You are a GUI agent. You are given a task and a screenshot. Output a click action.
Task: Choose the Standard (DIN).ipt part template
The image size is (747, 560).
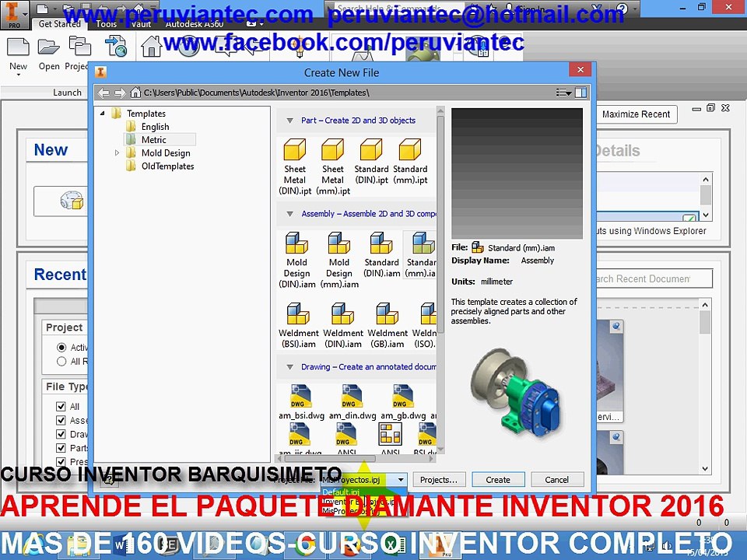[371, 162]
